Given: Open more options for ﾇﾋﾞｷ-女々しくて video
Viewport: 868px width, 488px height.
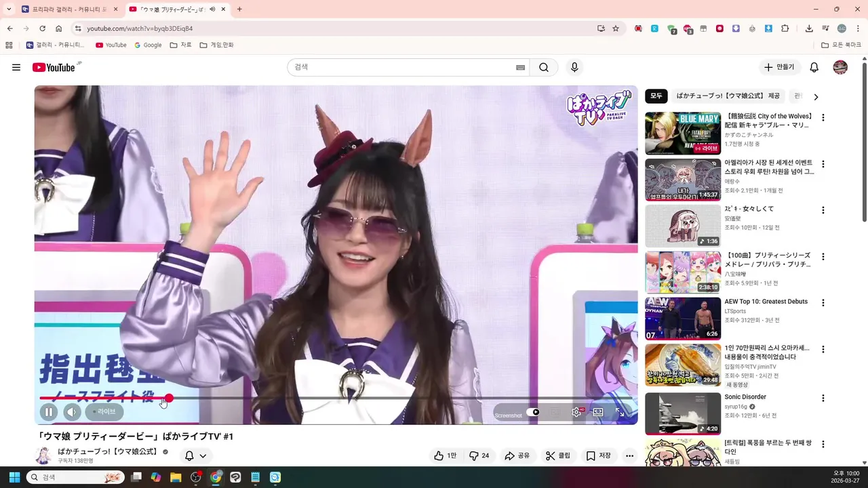Looking at the screenshot, I should pos(823,210).
